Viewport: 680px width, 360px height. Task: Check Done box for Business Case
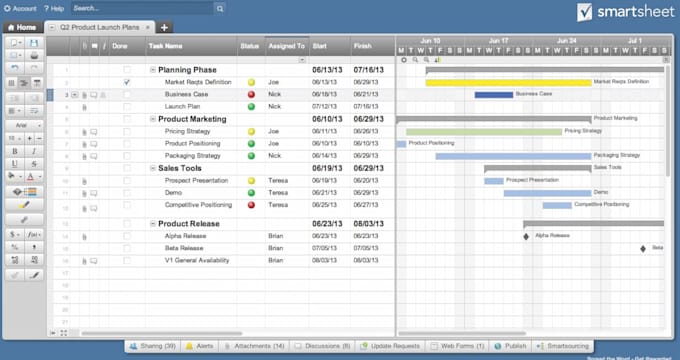(x=127, y=94)
